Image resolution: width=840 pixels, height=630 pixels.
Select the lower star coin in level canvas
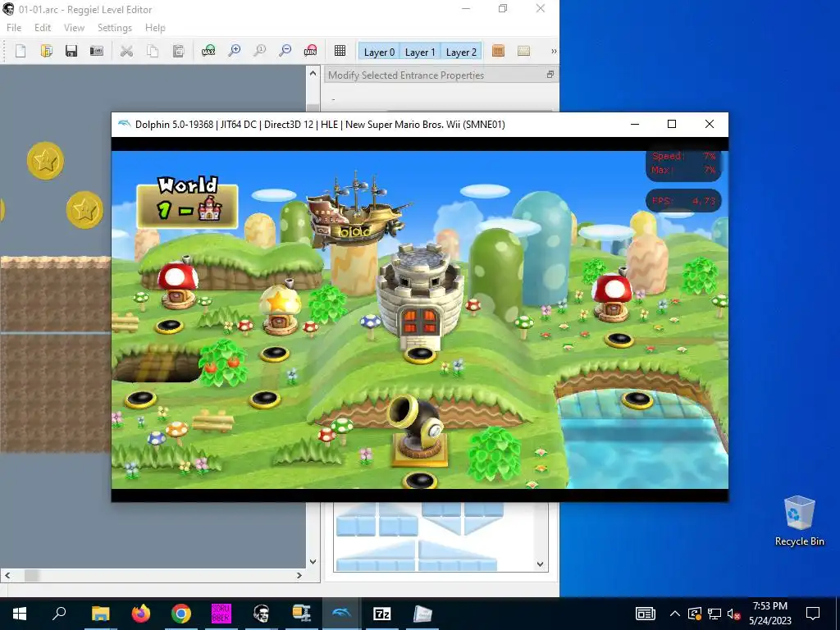[x=84, y=209]
